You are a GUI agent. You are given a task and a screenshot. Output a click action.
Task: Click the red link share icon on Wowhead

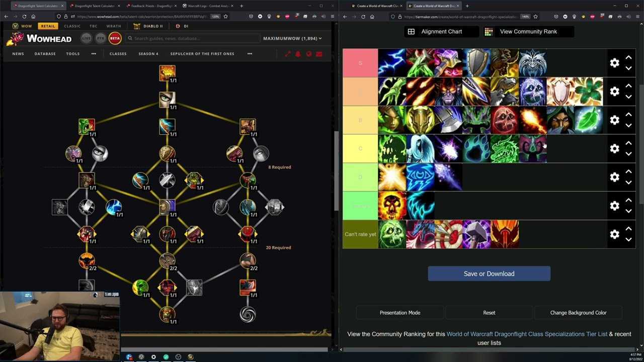(287, 54)
